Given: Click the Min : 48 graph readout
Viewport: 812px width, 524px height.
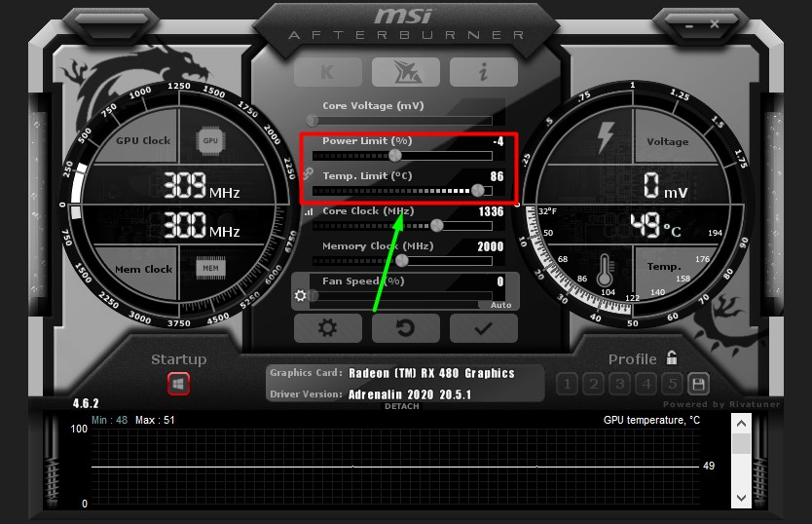Looking at the screenshot, I should [109, 420].
